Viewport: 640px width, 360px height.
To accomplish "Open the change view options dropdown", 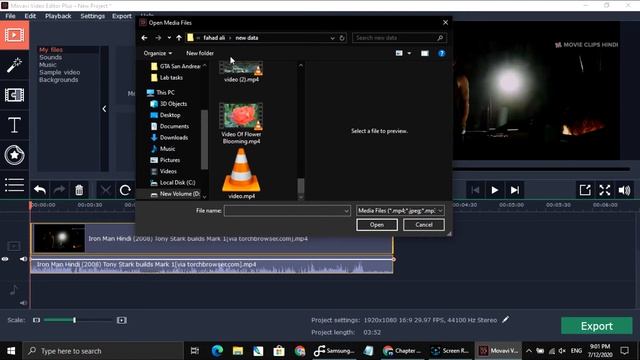I will pyautogui.click(x=409, y=53).
